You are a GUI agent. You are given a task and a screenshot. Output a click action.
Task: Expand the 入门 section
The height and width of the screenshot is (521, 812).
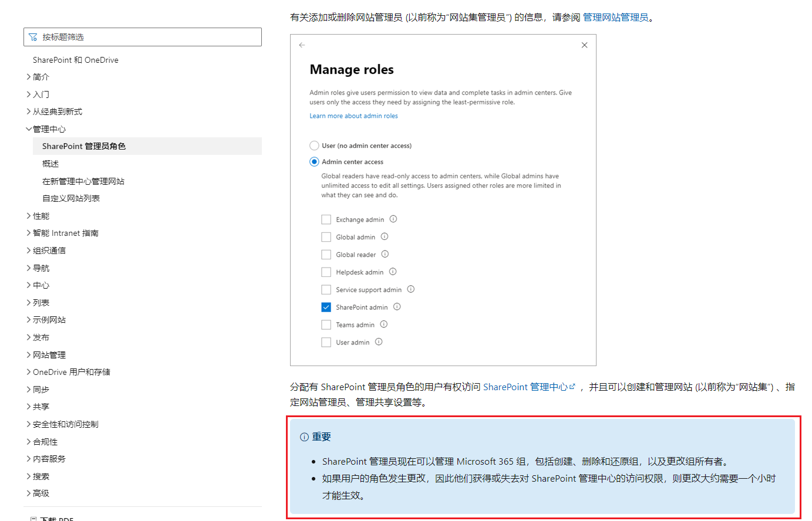click(38, 94)
